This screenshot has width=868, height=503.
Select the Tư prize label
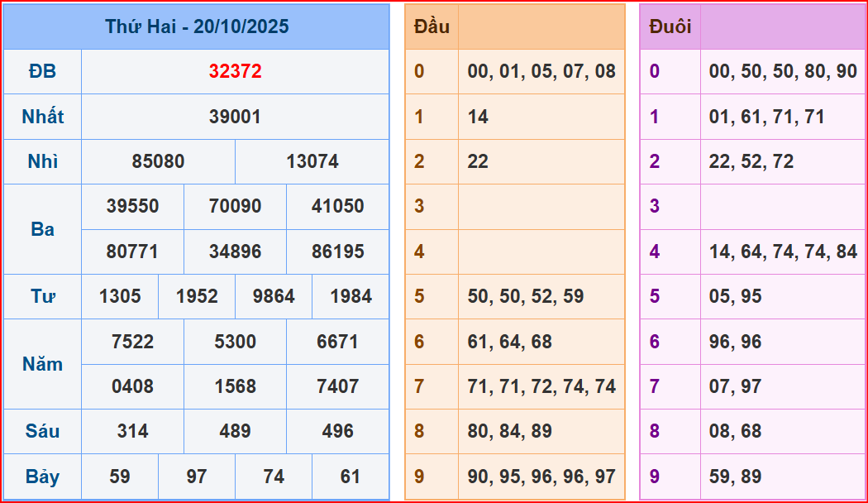pos(43,297)
